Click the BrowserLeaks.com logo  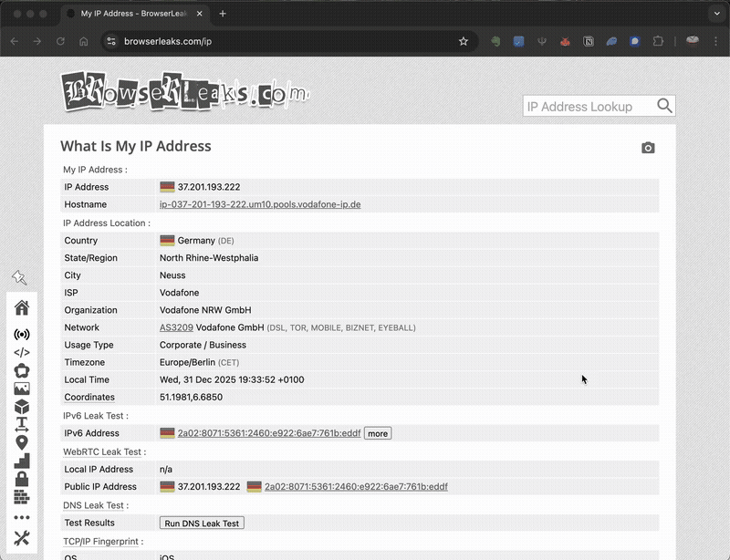[184, 91]
